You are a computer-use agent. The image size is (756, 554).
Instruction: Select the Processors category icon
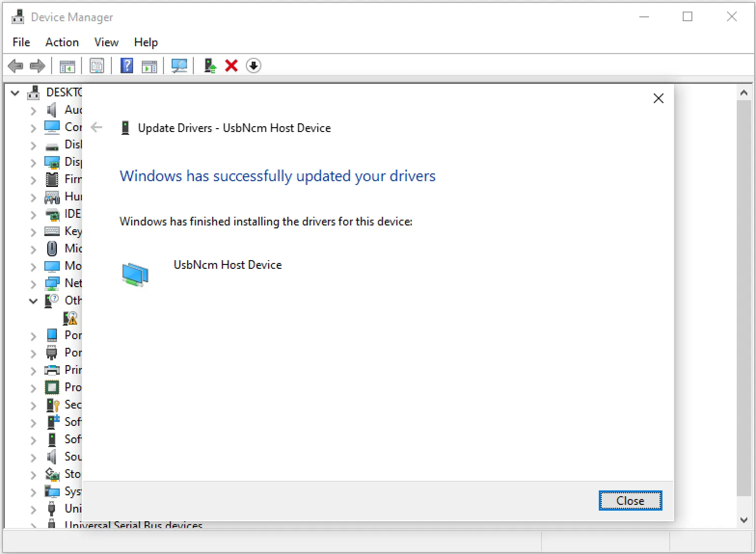click(52, 387)
